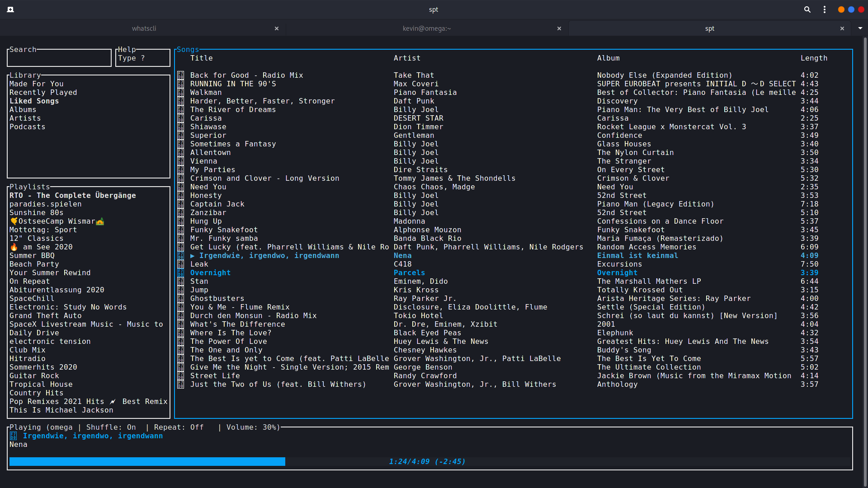Viewport: 868px width, 488px height.
Task: Open the Sunshine 80s playlist
Action: point(36,213)
